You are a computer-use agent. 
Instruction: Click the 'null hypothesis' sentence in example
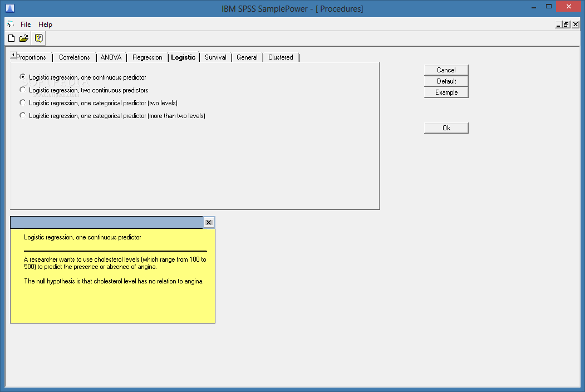(114, 281)
